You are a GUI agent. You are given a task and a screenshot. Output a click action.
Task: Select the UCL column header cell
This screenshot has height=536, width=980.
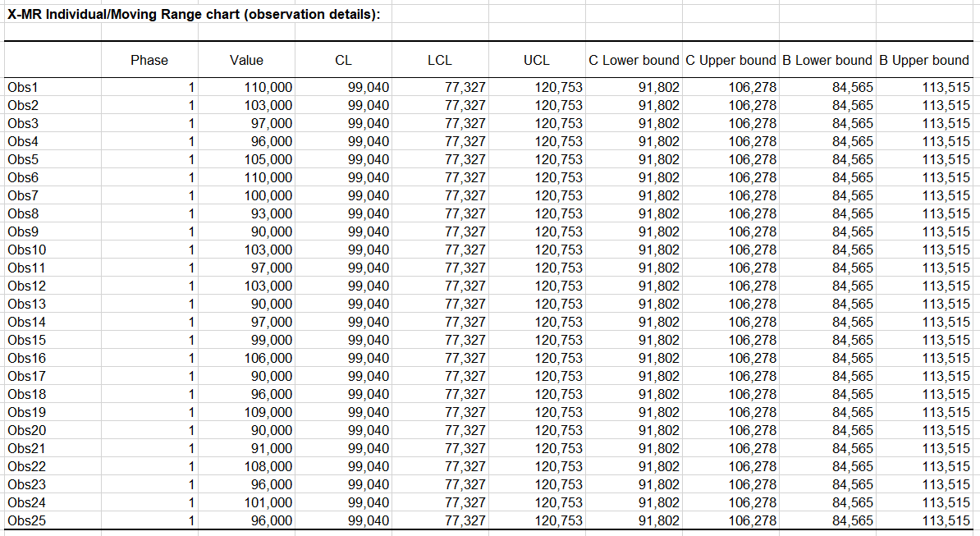point(537,60)
